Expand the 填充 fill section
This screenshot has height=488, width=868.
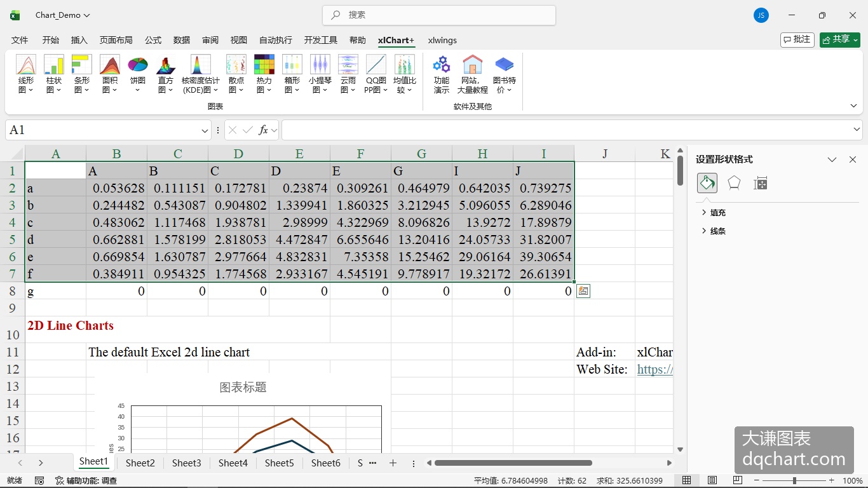point(714,213)
